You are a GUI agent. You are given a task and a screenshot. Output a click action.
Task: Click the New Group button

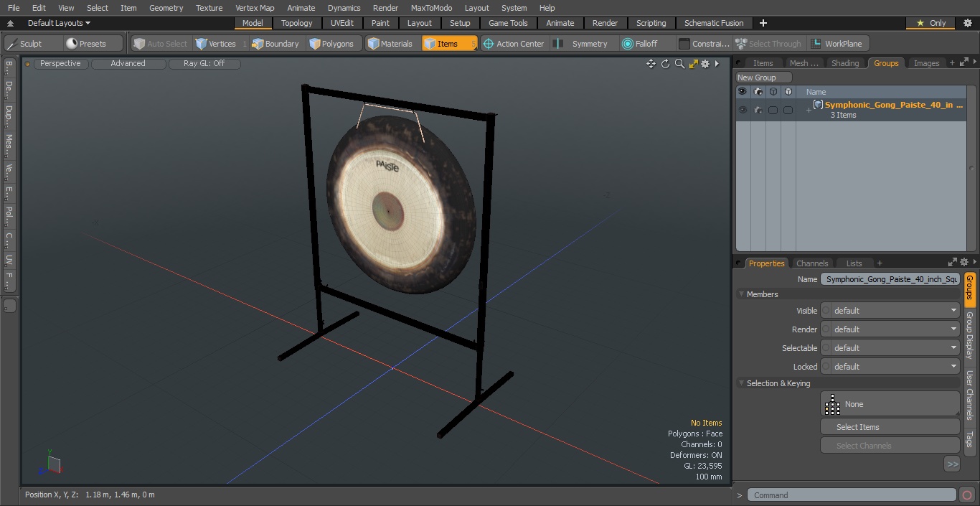click(764, 78)
